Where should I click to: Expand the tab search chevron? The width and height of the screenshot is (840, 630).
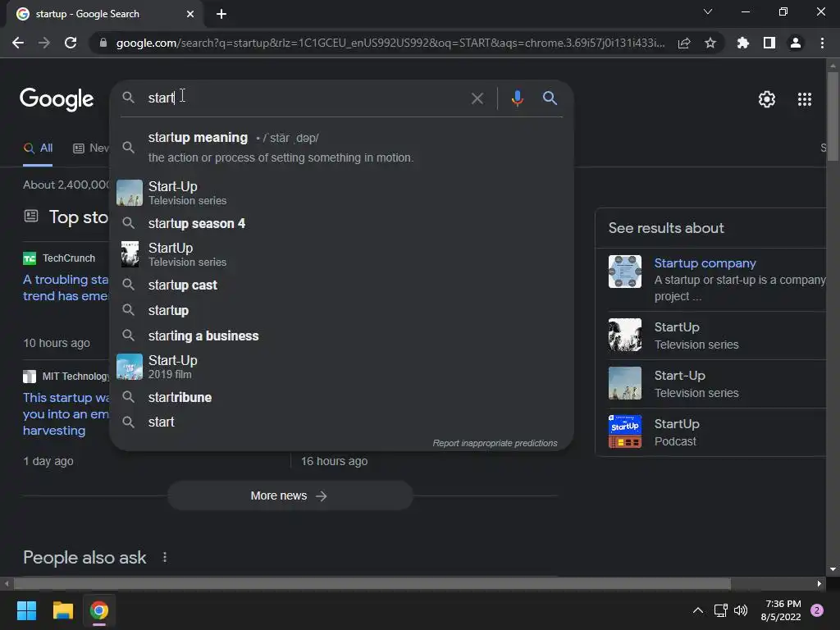[708, 11]
